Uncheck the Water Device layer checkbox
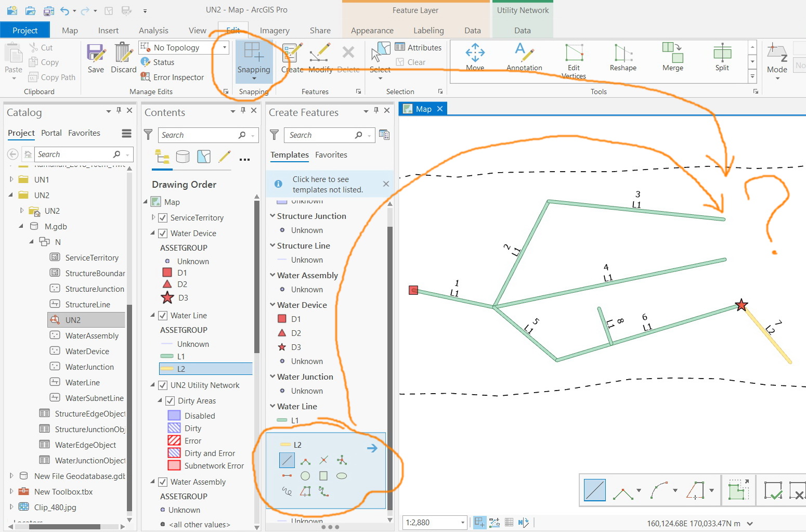This screenshot has width=806, height=532. (163, 233)
